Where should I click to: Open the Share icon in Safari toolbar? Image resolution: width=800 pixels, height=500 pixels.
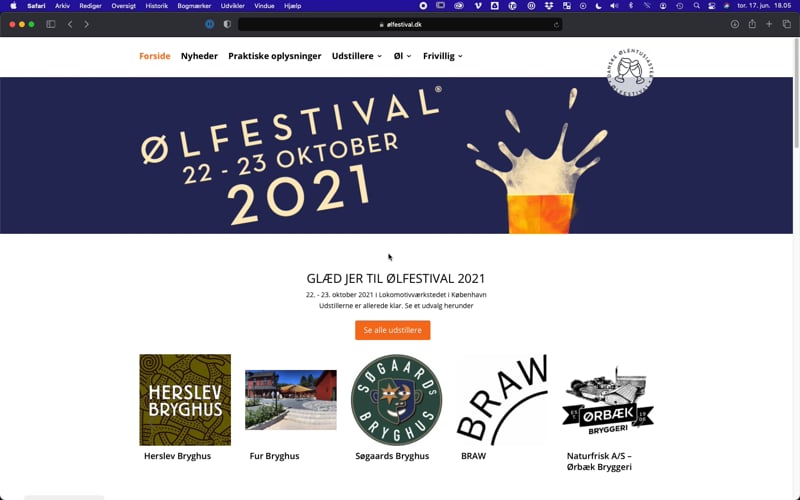click(752, 24)
